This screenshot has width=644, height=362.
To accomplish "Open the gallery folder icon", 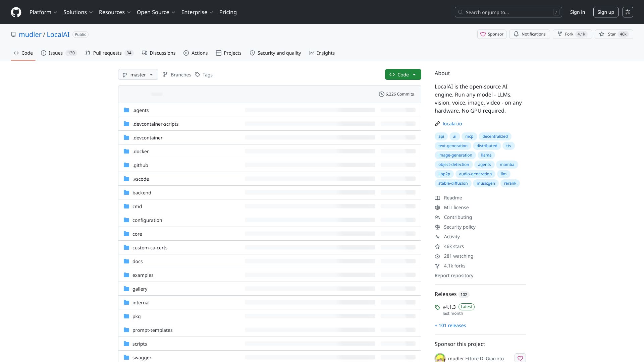I will (126, 289).
